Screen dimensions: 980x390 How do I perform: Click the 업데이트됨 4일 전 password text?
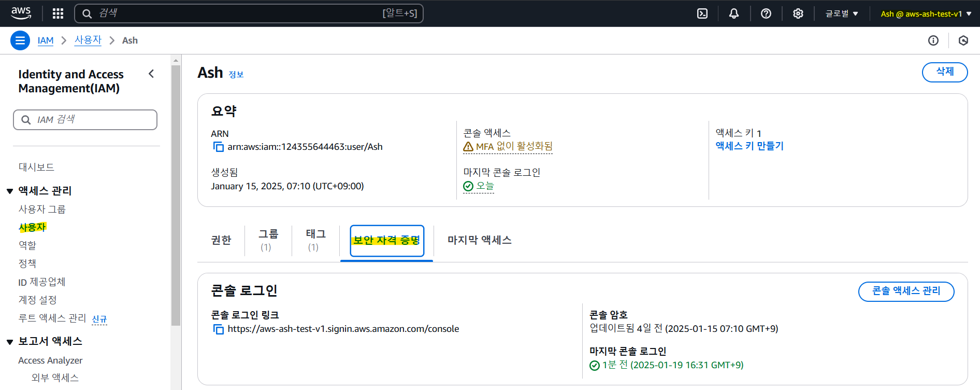point(684,328)
